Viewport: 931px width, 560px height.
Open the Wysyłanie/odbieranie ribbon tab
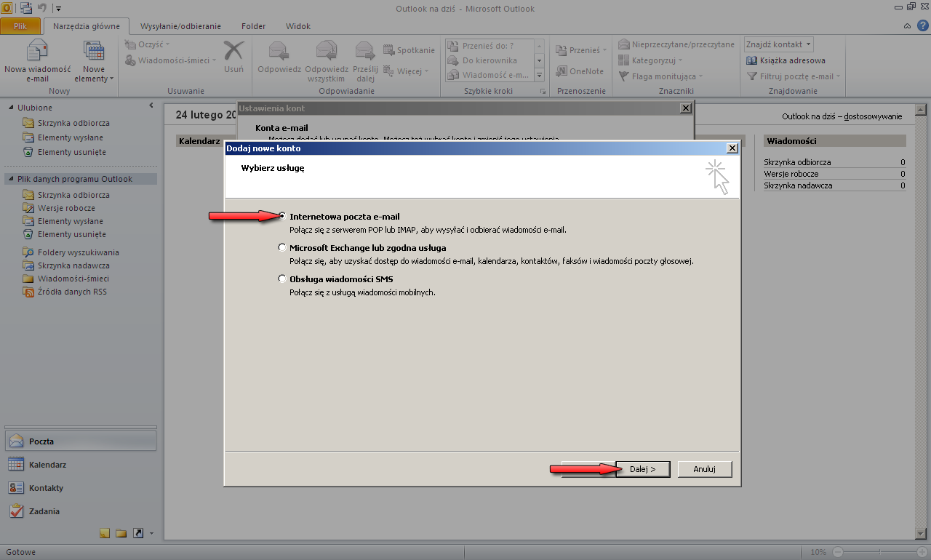(180, 26)
